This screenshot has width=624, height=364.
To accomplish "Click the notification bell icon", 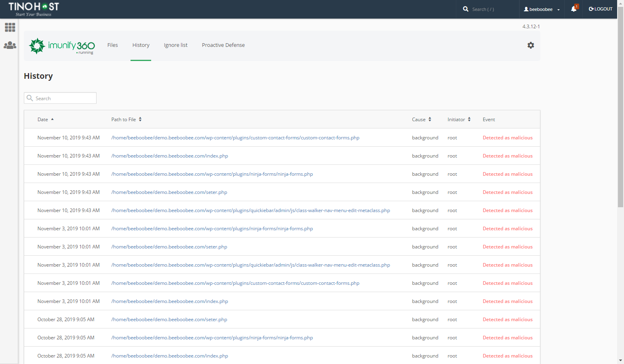I will (574, 9).
